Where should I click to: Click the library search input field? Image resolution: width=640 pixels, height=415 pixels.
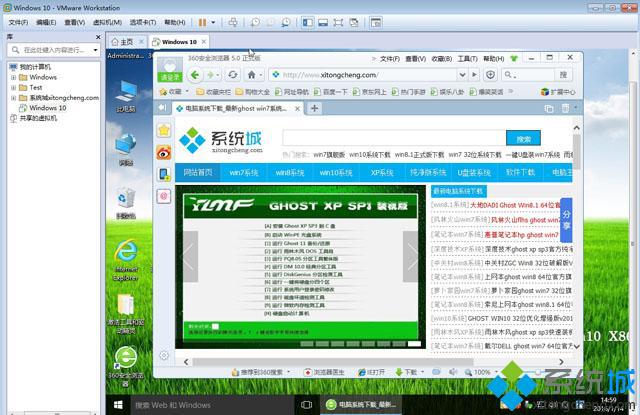[55, 50]
